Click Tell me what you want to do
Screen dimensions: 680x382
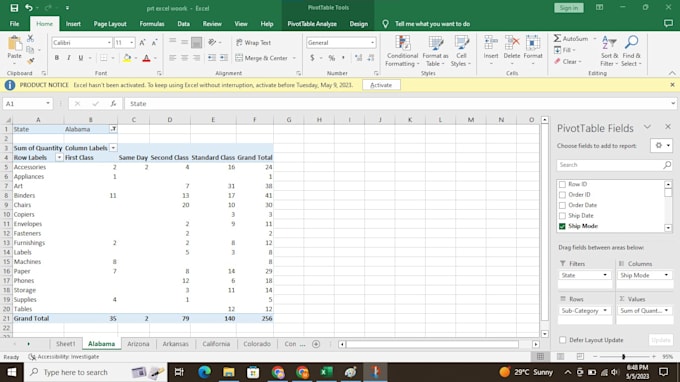tap(432, 24)
